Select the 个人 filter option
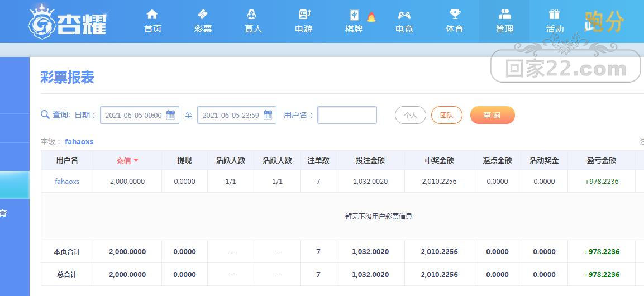644x296 pixels. 411,116
